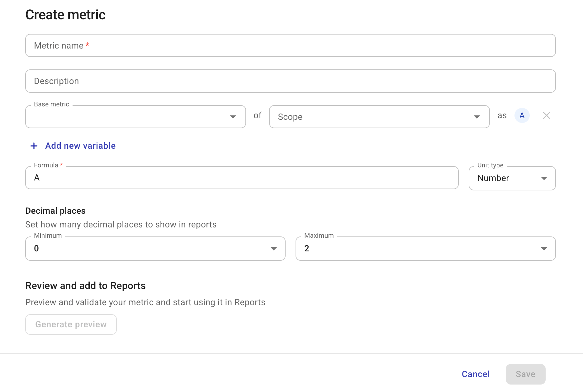Click the Save button

pos(525,374)
